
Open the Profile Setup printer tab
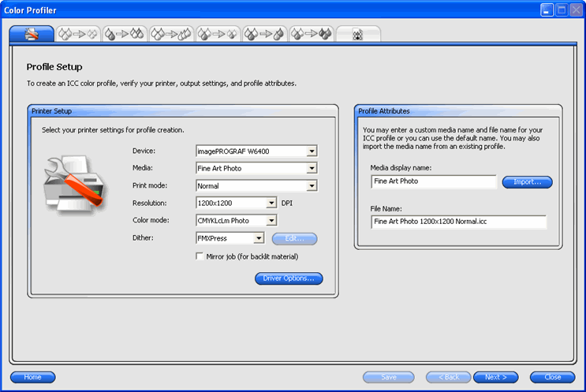(x=32, y=34)
